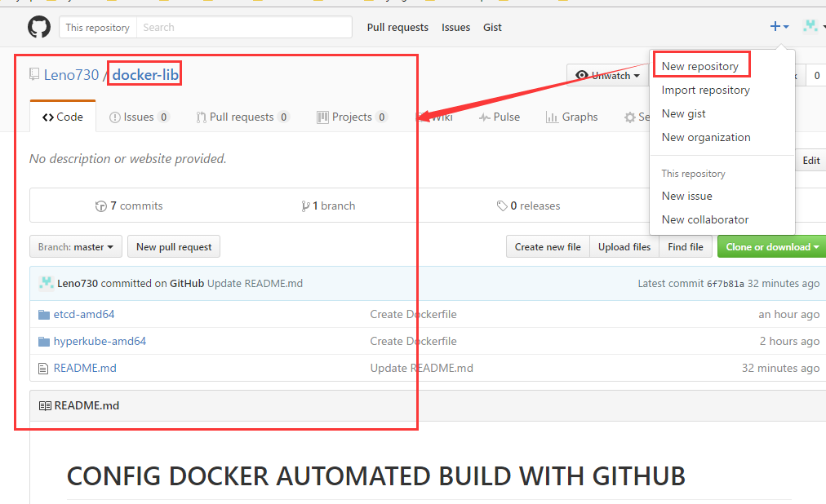Open Issues in the top navigation
This screenshot has width=826, height=504.
coord(455,28)
